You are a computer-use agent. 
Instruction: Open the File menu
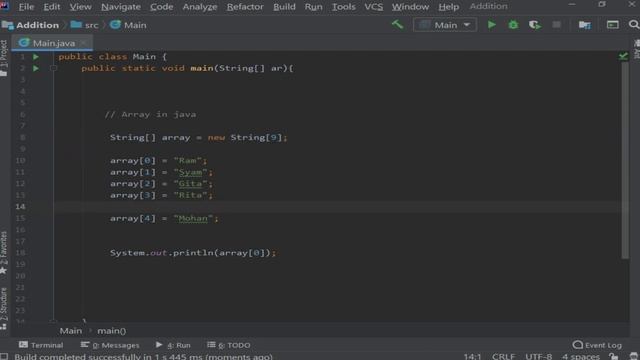27,7
